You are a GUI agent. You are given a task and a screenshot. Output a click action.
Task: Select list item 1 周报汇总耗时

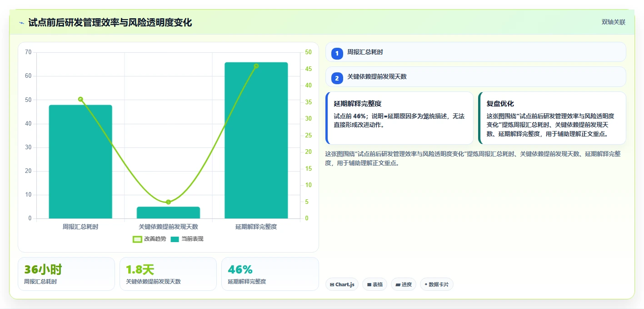click(x=476, y=52)
